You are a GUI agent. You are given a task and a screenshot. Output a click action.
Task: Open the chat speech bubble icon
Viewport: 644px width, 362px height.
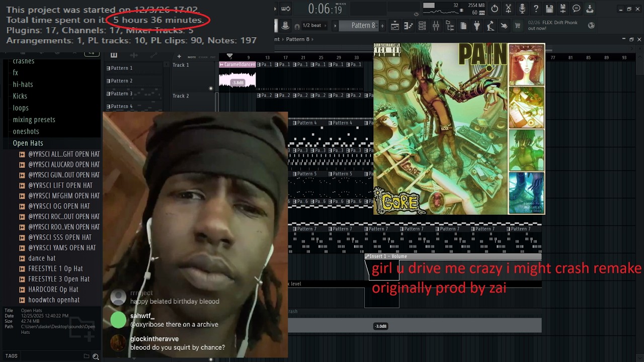pyautogui.click(x=577, y=9)
